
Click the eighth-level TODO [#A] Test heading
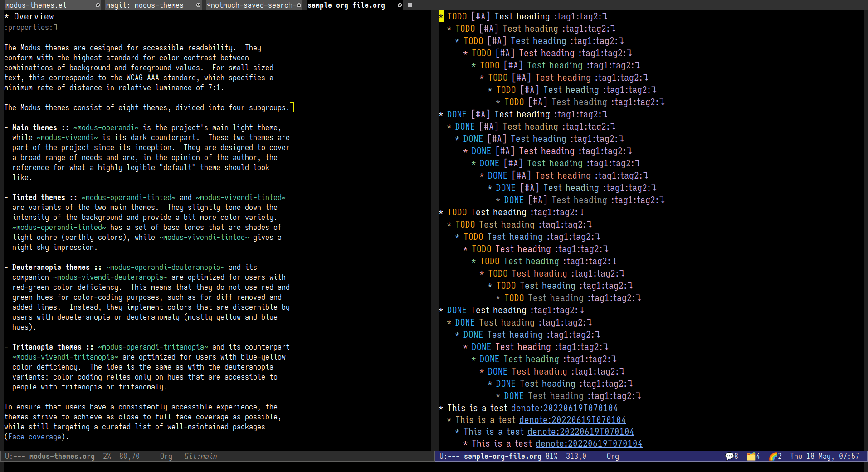[580, 102]
